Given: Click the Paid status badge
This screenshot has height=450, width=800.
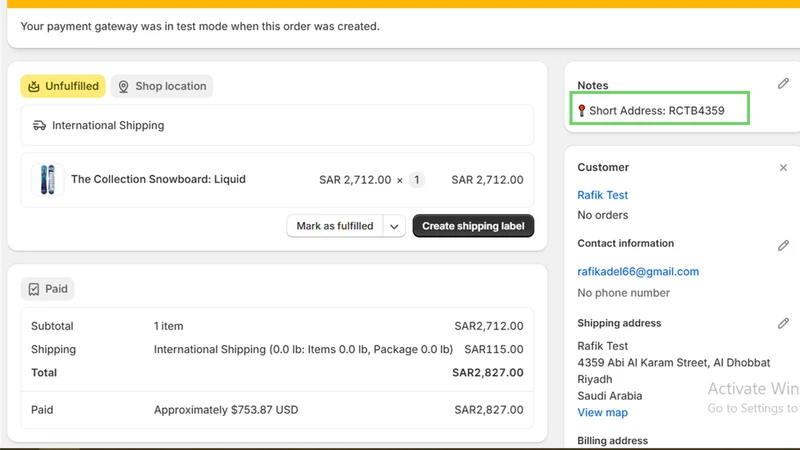Looking at the screenshot, I should pyautogui.click(x=47, y=289).
